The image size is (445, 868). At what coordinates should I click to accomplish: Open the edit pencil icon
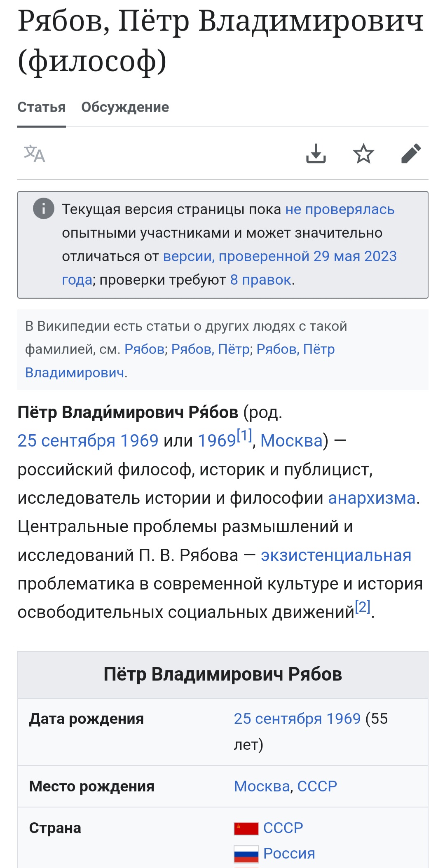coord(411,154)
